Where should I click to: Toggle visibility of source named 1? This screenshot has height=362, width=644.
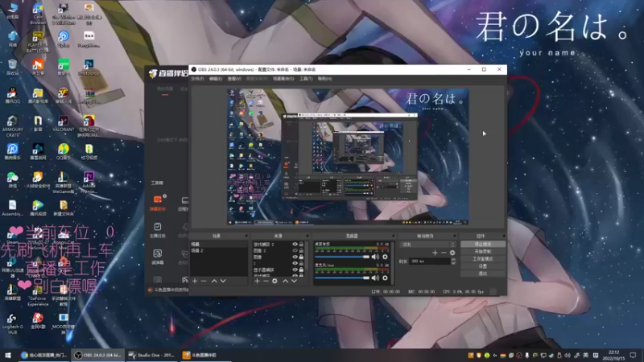tap(295, 263)
